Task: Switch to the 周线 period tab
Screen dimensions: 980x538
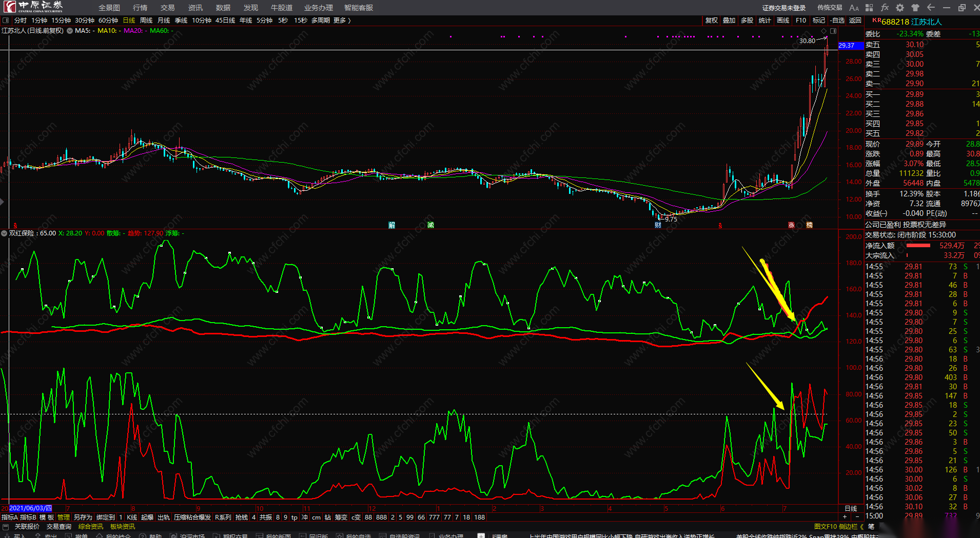Action: click(146, 21)
